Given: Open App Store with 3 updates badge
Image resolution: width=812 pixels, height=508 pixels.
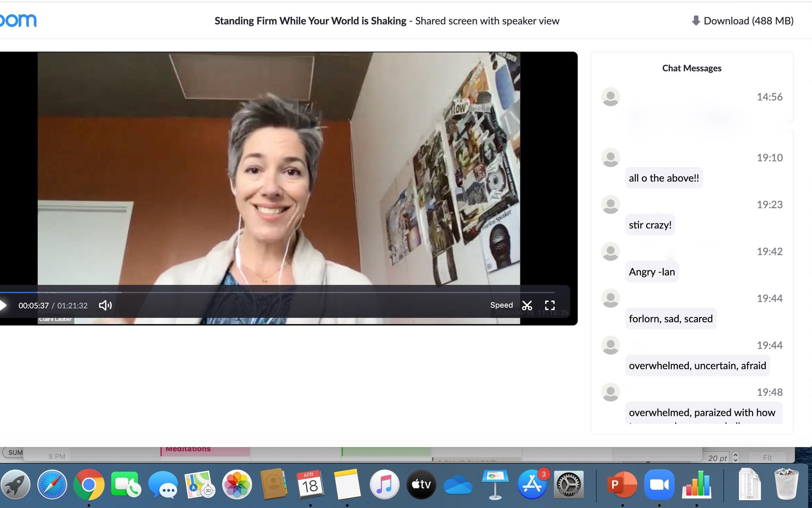Looking at the screenshot, I should point(532,485).
